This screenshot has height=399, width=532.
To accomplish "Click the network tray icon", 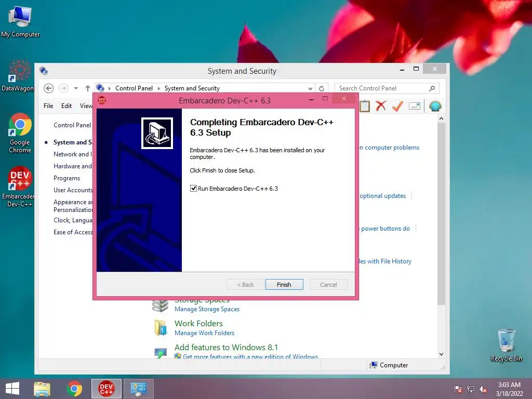I will (x=471, y=389).
